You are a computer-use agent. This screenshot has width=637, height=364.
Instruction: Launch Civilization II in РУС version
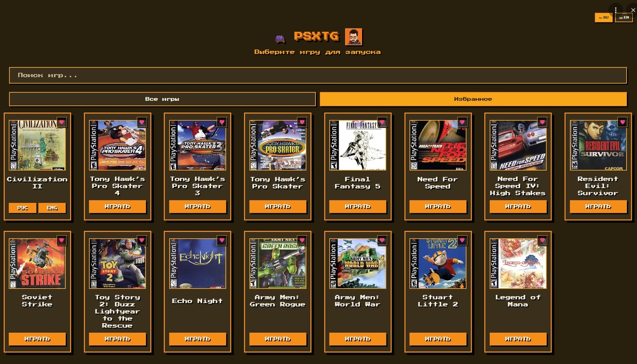click(23, 208)
